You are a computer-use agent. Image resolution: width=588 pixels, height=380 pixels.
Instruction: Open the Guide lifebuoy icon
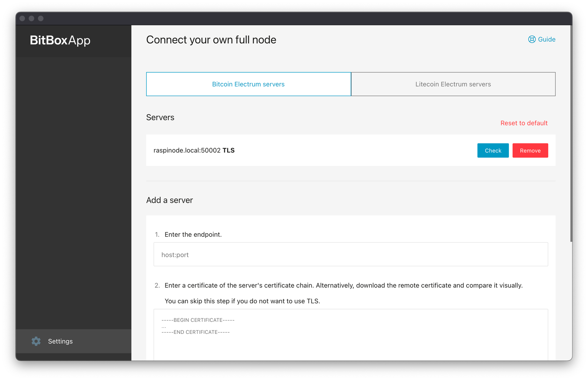532,39
